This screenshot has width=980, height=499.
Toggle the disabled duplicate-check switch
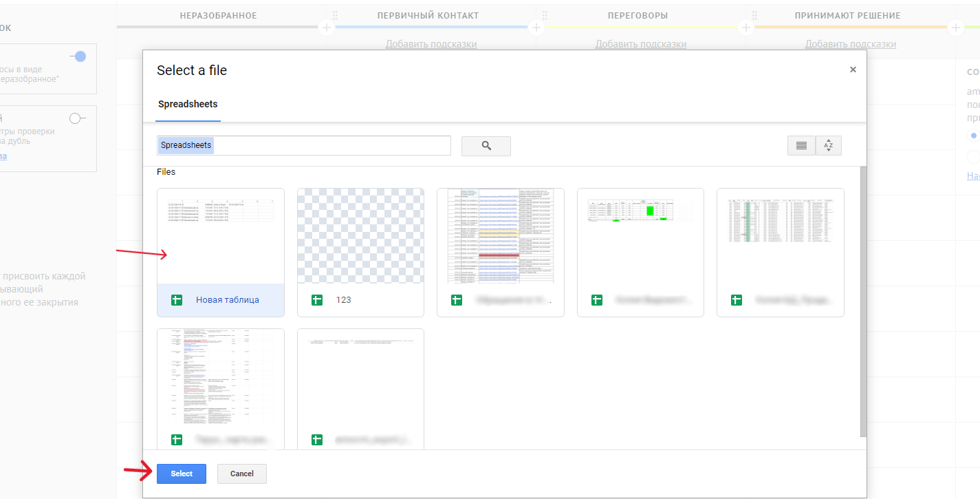pos(77,118)
